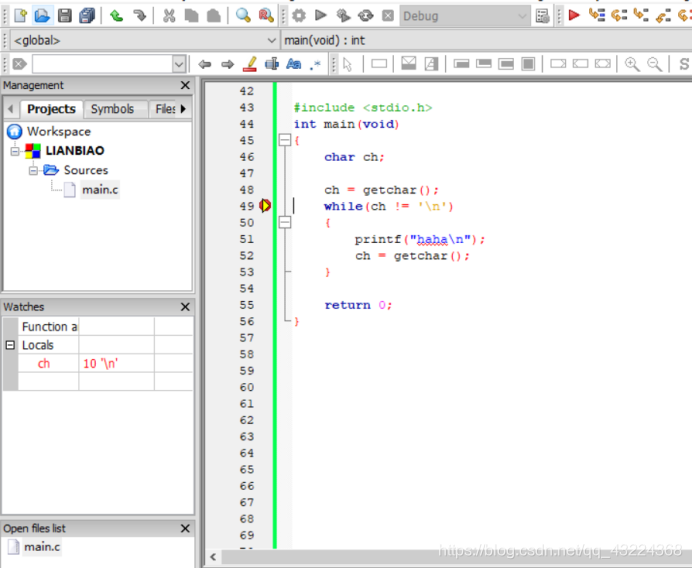Click into the incremental search text field
This screenshot has height=569, width=692.
pos(102,64)
